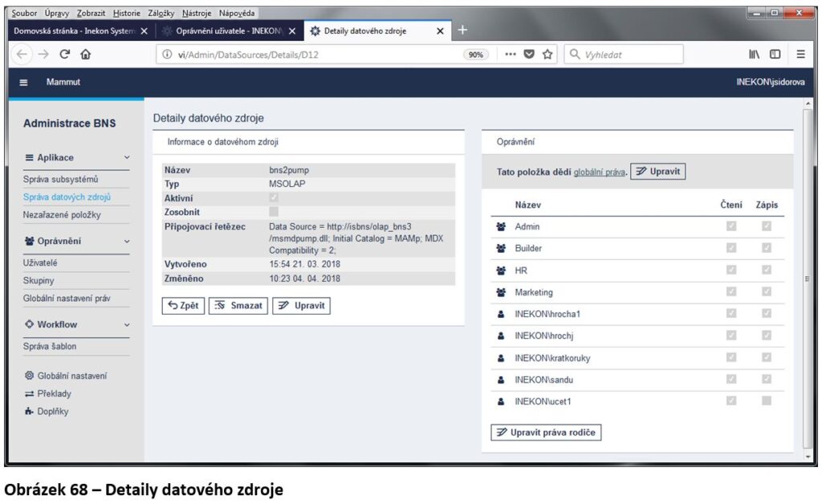Image resolution: width=822 pixels, height=504 pixels.
Task: Open the browser library icon
Action: tap(754, 54)
